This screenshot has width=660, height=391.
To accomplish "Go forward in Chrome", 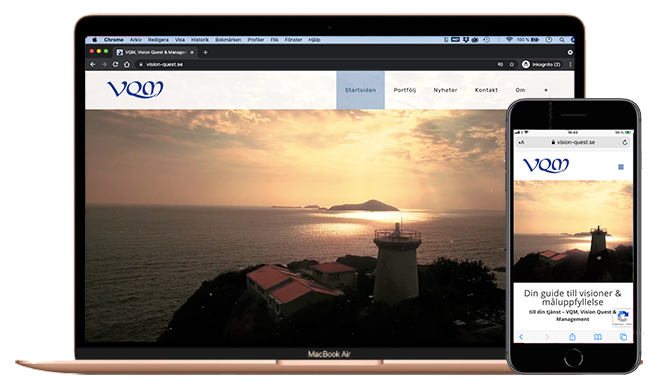I will tap(104, 64).
